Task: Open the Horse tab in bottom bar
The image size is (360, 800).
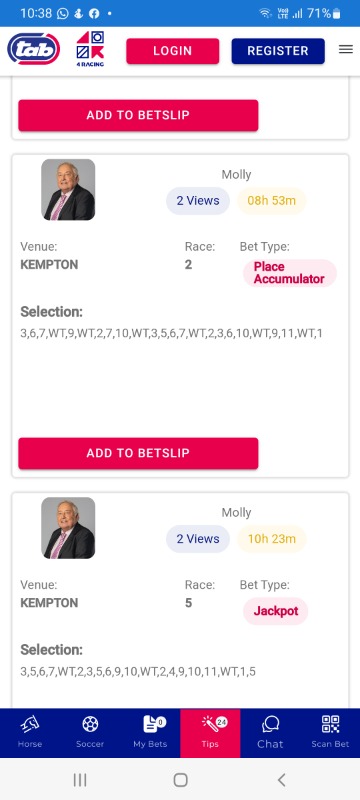Action: click(30, 732)
